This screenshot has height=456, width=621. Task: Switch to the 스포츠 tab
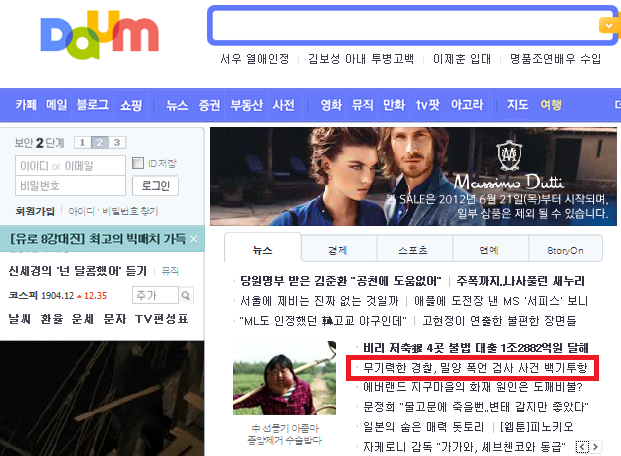coord(413,250)
